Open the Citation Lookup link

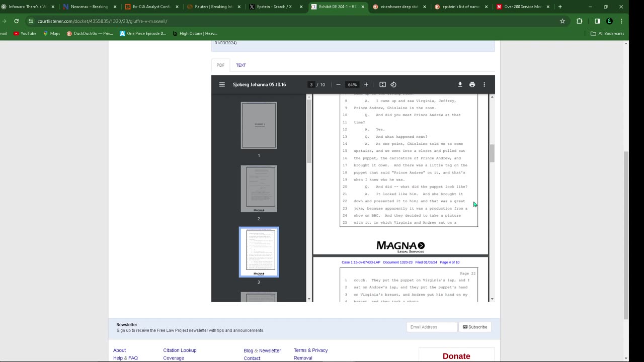[180, 350]
